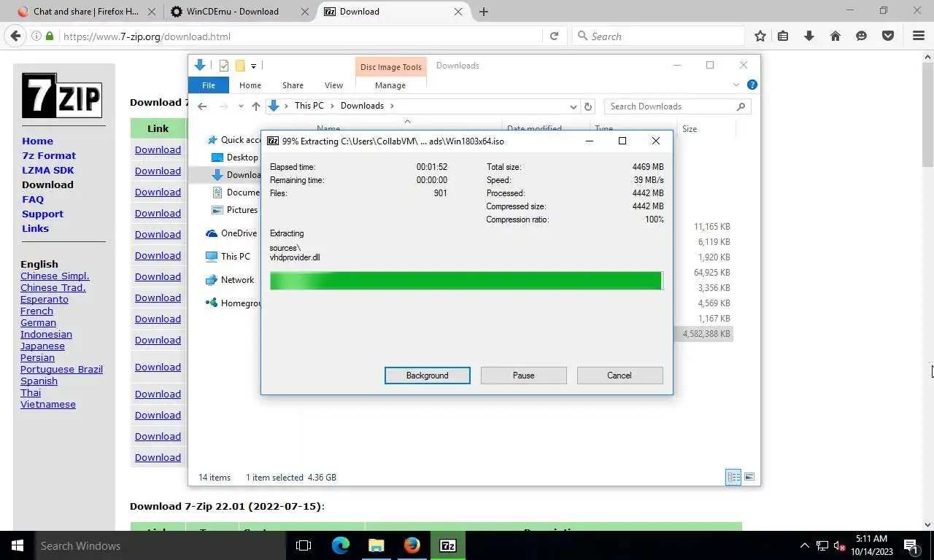Select Network in navigation pane
Viewport: 934px width, 560px height.
pyautogui.click(x=230, y=280)
